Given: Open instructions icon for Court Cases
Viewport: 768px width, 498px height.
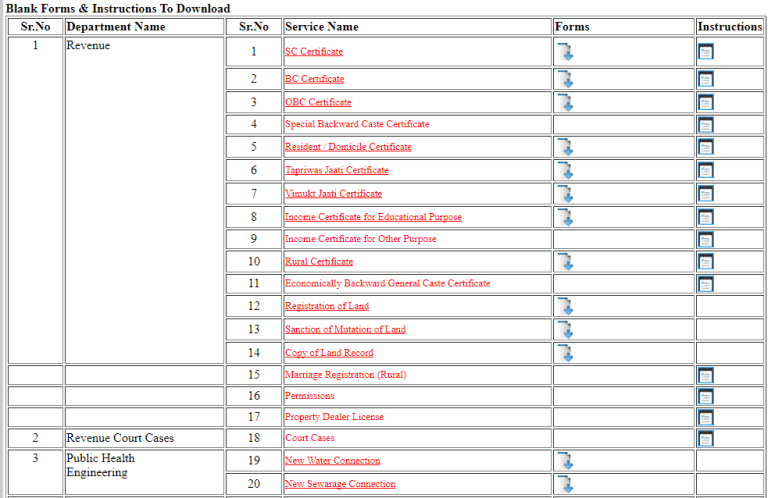Looking at the screenshot, I should point(706,439).
